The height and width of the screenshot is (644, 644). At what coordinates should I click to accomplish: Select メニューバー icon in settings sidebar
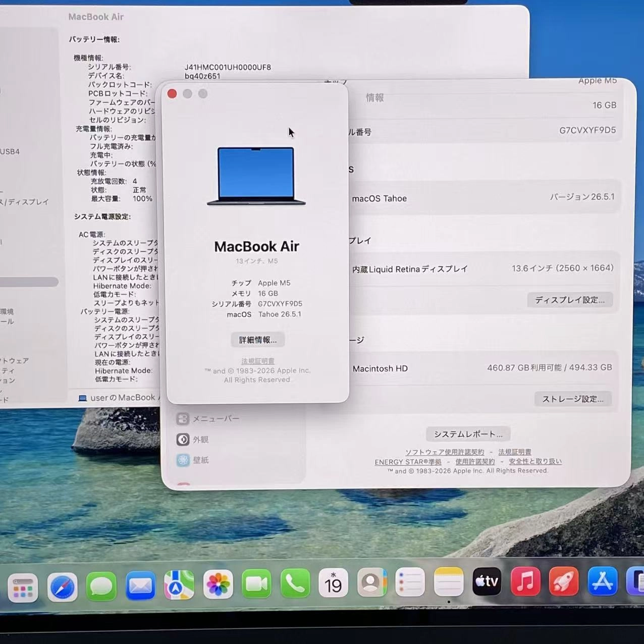click(183, 418)
